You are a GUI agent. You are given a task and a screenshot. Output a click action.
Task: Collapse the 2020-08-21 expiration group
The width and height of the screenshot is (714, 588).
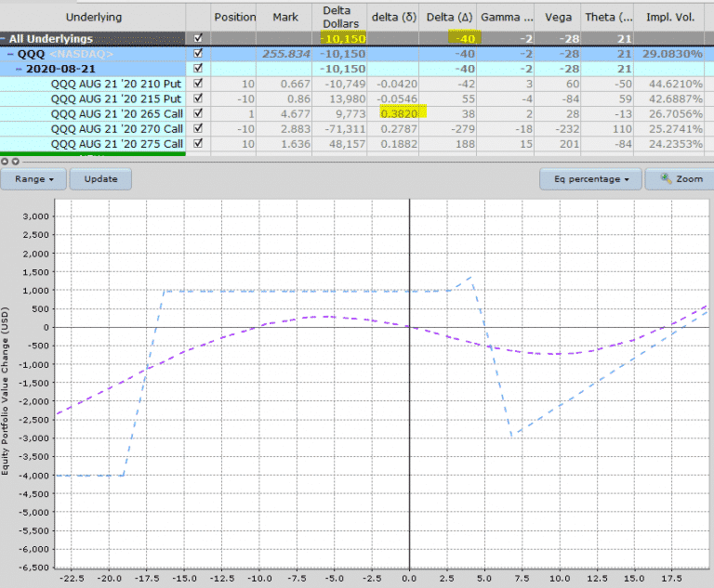click(20, 69)
